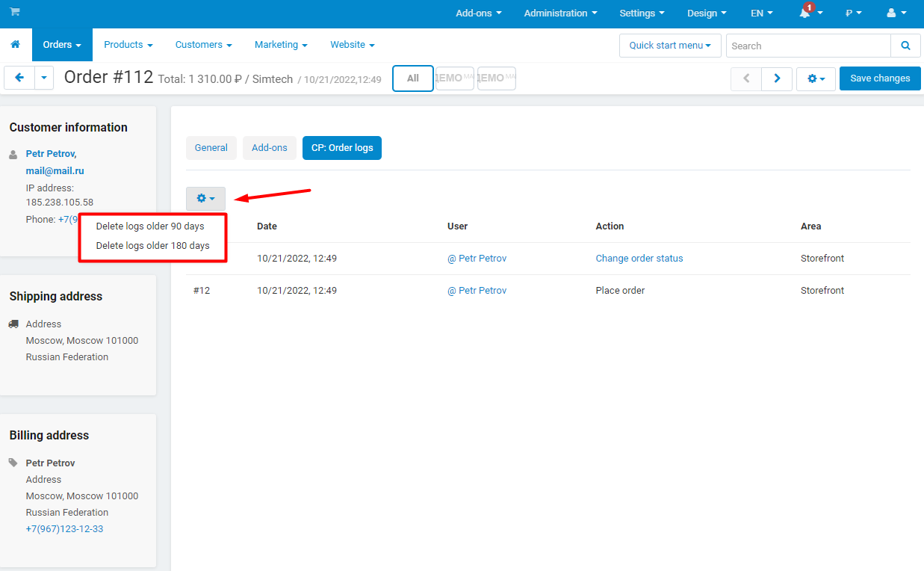Image resolution: width=924 pixels, height=571 pixels.
Task: Go back with the left arrow button
Action: point(19,78)
